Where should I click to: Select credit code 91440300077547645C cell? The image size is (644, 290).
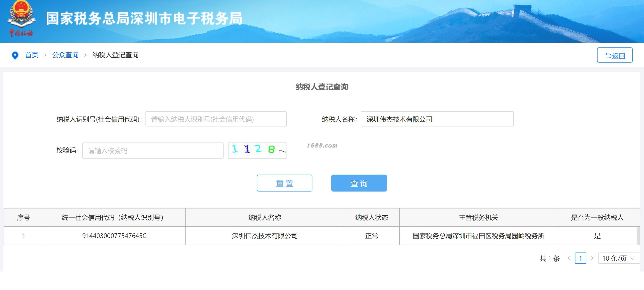point(114,236)
